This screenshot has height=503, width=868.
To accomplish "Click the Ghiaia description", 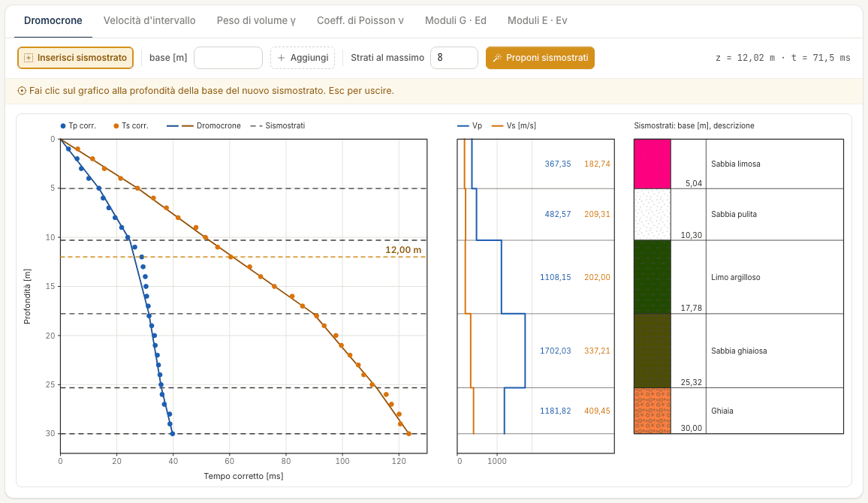I will click(x=722, y=411).
